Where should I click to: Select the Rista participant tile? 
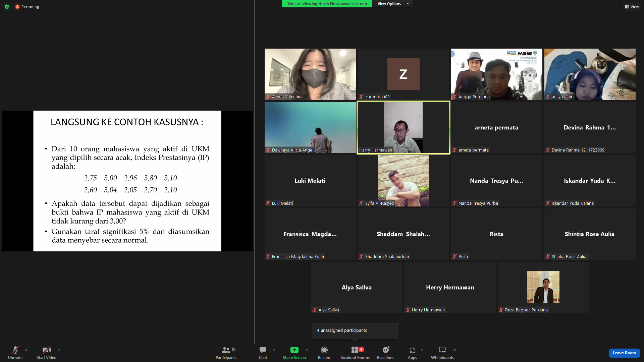click(496, 234)
